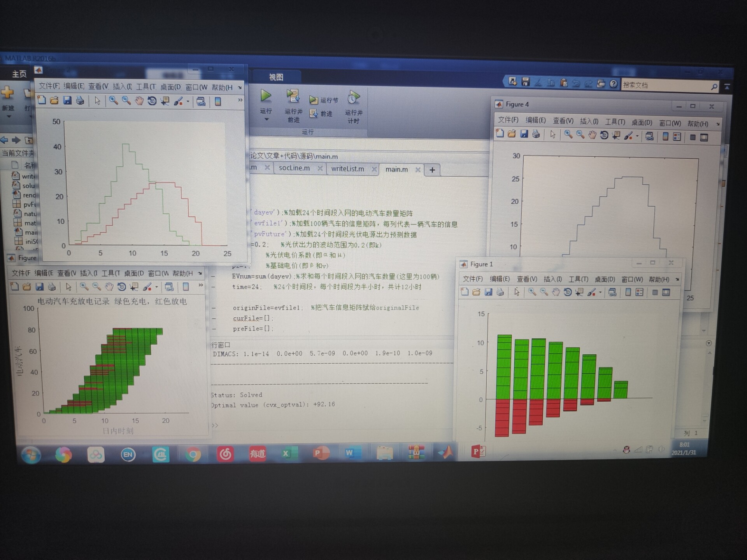Switch to the socLine.m editor tab

pos(294,168)
